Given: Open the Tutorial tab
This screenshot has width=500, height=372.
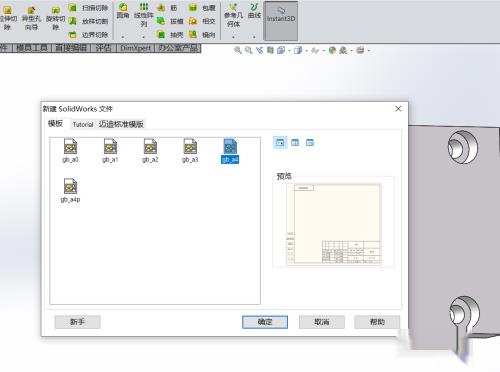Looking at the screenshot, I should (83, 124).
